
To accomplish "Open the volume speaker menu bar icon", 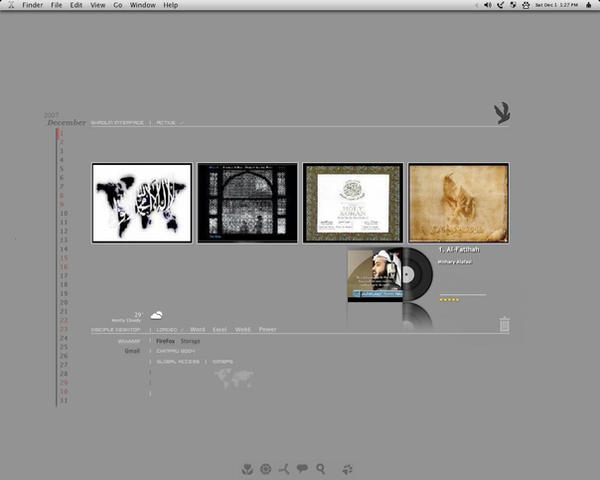I will (488, 5).
